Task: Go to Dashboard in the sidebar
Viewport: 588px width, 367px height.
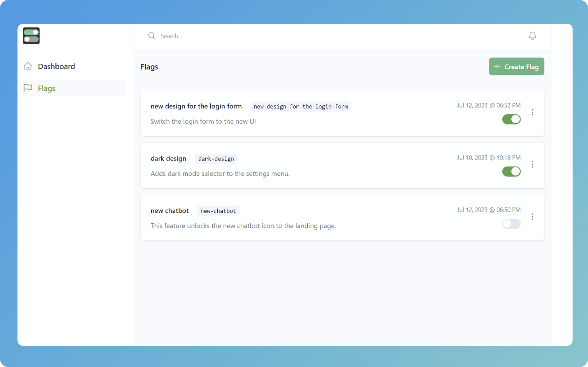Action: click(x=56, y=66)
